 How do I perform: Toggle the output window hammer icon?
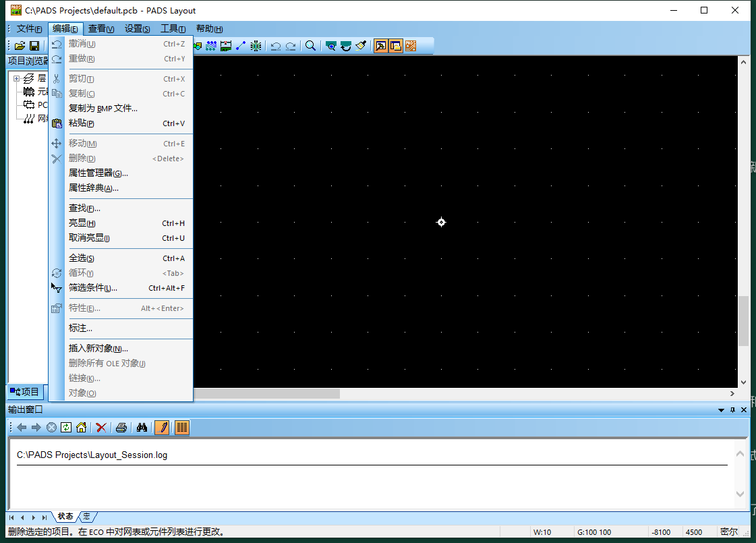(x=380, y=46)
